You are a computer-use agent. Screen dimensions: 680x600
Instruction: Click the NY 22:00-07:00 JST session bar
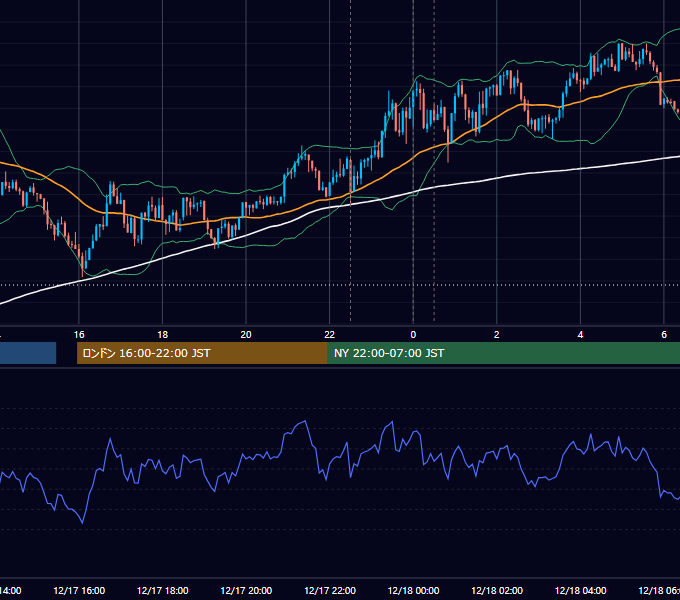click(x=503, y=353)
